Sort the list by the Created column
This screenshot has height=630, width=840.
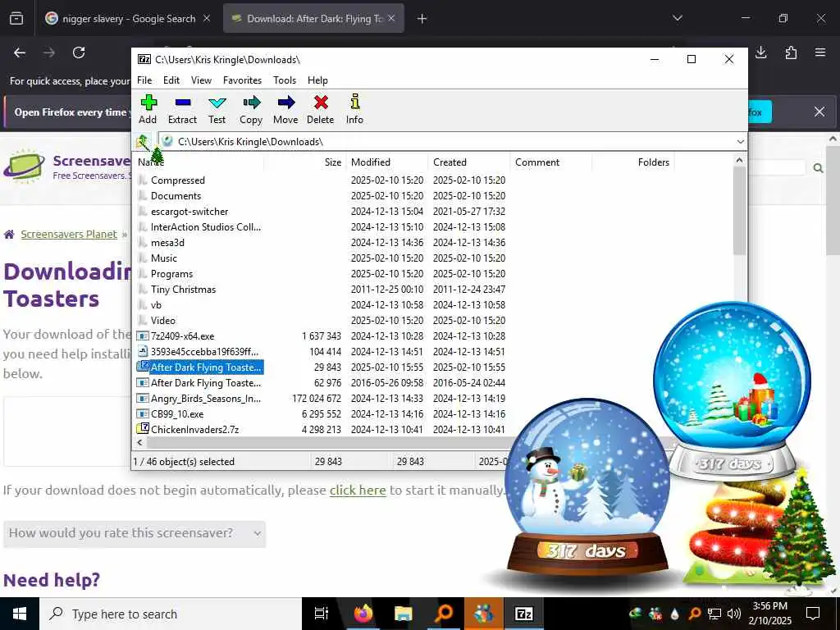[469, 162]
